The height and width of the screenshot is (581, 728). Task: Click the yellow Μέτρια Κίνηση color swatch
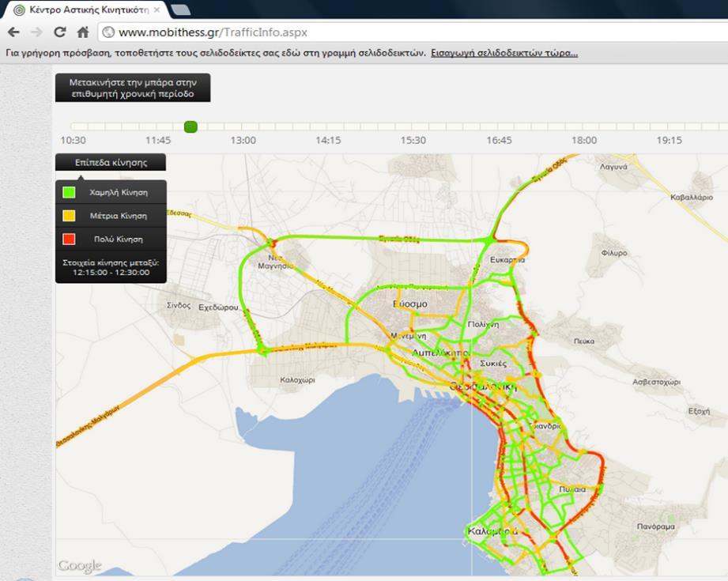coord(69,216)
